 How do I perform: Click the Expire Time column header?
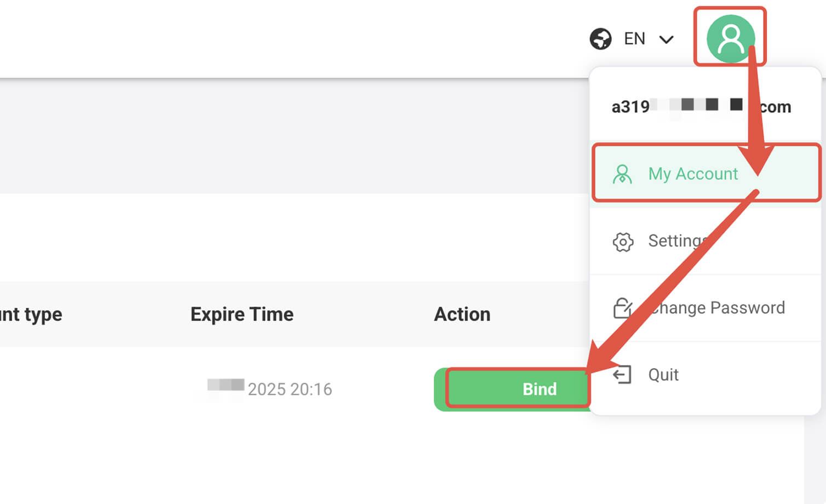coord(242,314)
